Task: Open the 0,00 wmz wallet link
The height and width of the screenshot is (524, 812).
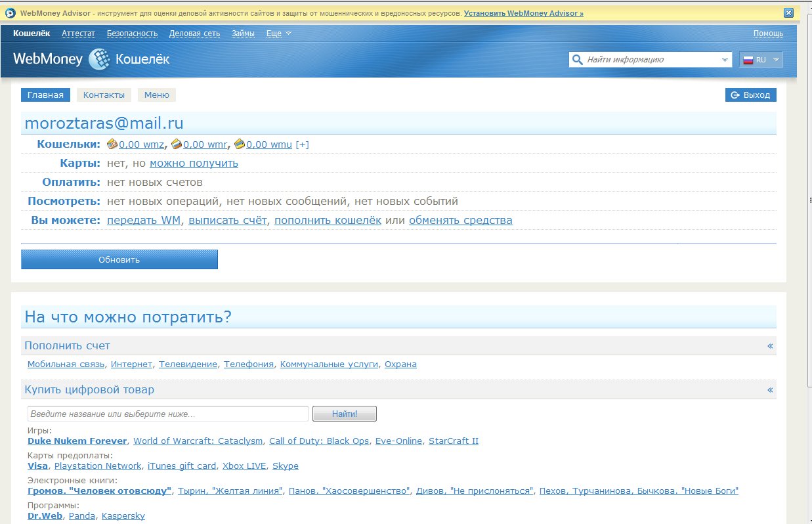Action: coord(141,145)
